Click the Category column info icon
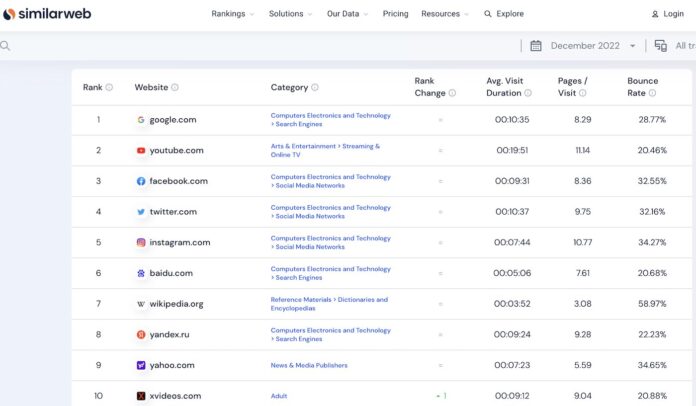This screenshot has width=696, height=406. click(315, 87)
